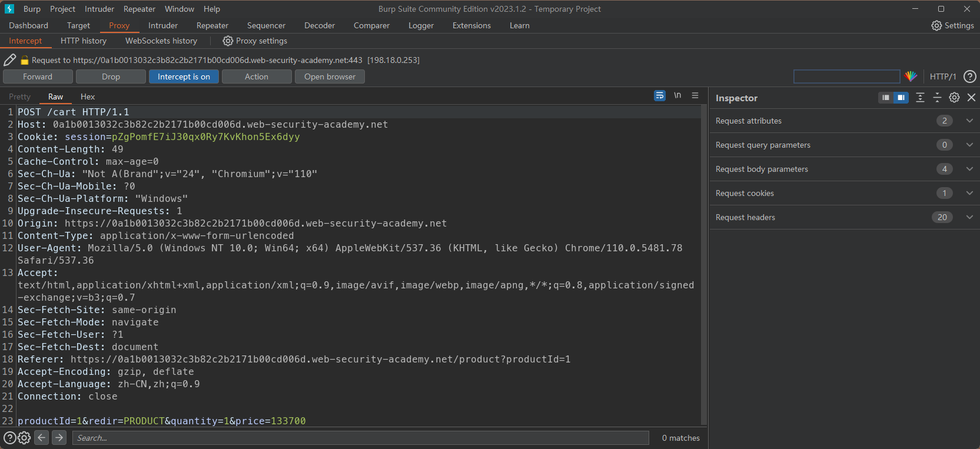Click the comment field beside highlight
The width and height of the screenshot is (980, 449).
click(846, 77)
